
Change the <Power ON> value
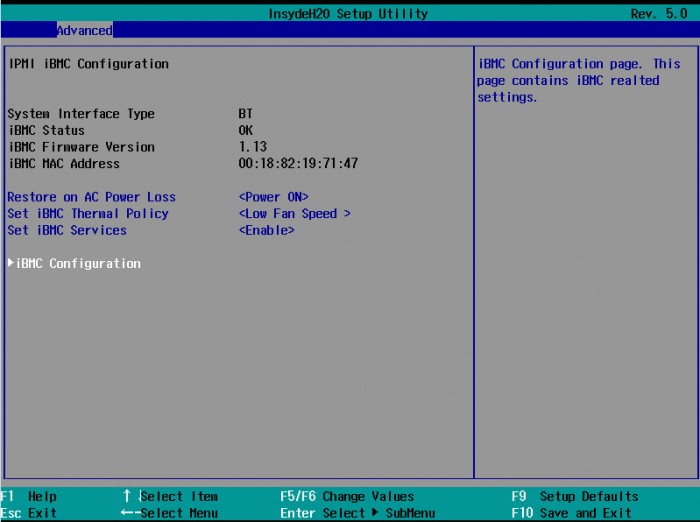[273, 197]
